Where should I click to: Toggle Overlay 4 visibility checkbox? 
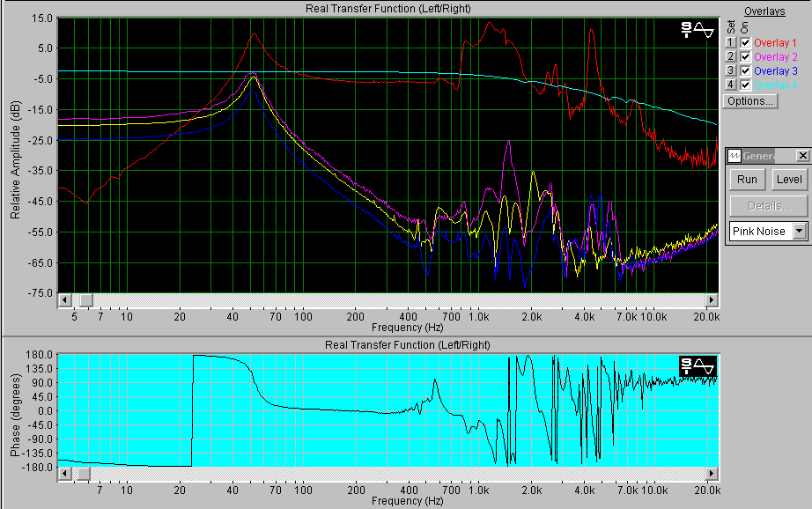click(x=745, y=85)
